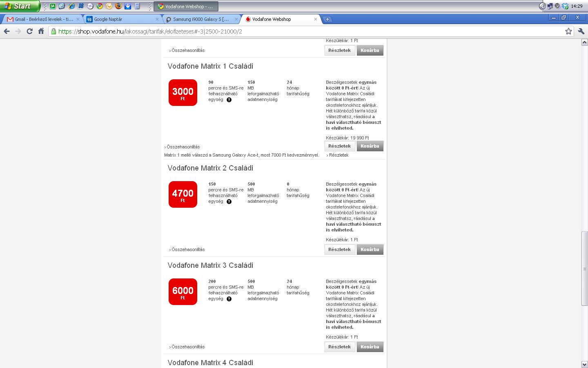Image resolution: width=588 pixels, height=368 pixels.
Task: Close the Gmail tab
Action: click(78, 19)
